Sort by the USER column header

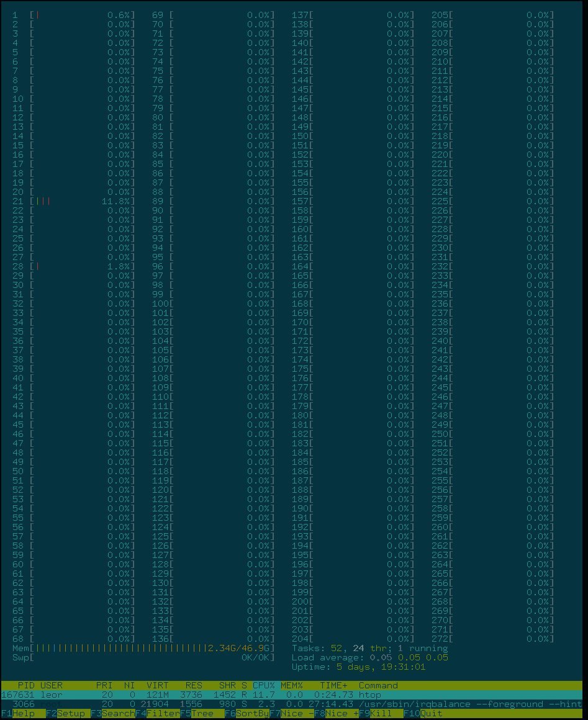(52, 685)
